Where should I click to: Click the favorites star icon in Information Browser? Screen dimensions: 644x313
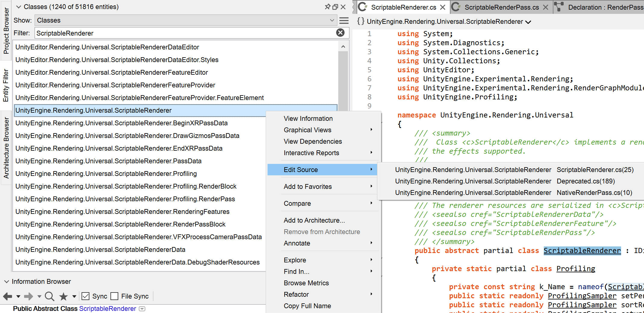tap(63, 296)
